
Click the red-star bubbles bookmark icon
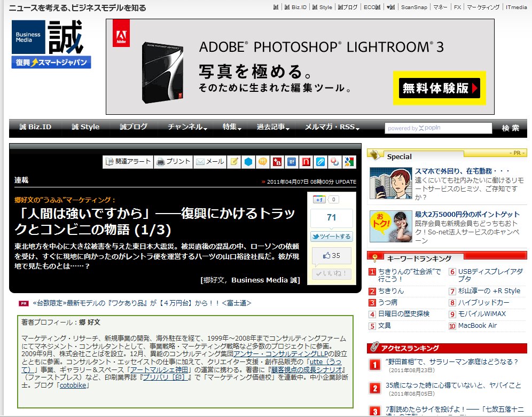pyautogui.click(x=334, y=162)
